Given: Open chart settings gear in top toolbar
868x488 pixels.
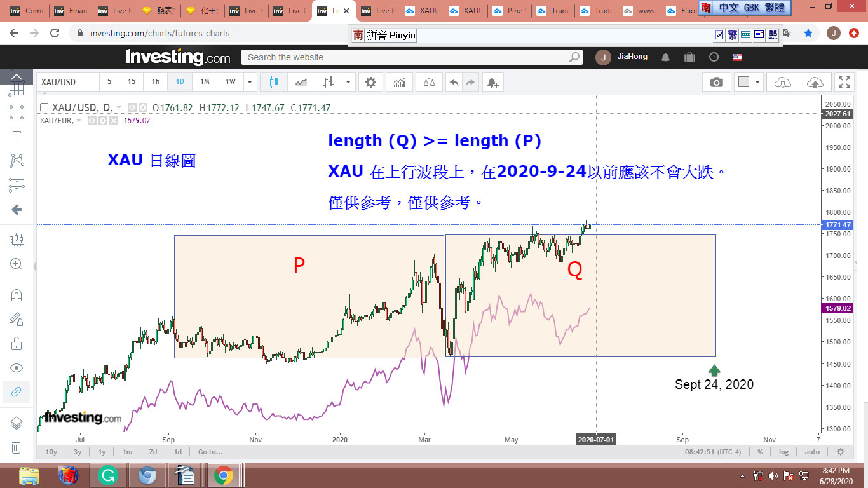Looking at the screenshot, I should (x=370, y=82).
